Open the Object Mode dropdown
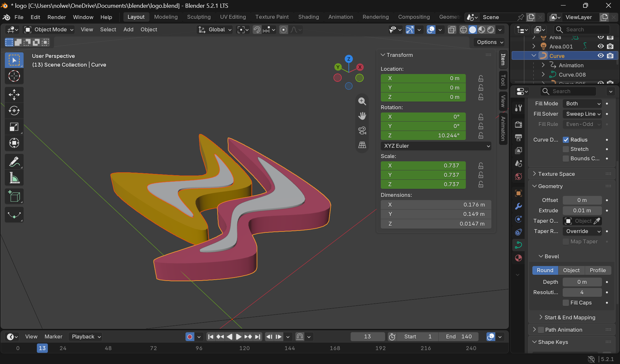Screen dimensions: 620x364 tap(49, 29)
